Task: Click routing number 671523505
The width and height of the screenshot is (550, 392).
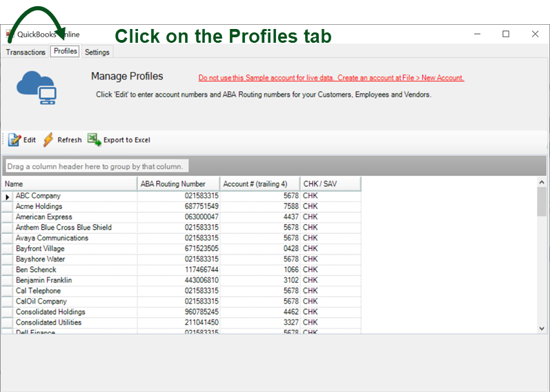Action: coord(202,248)
